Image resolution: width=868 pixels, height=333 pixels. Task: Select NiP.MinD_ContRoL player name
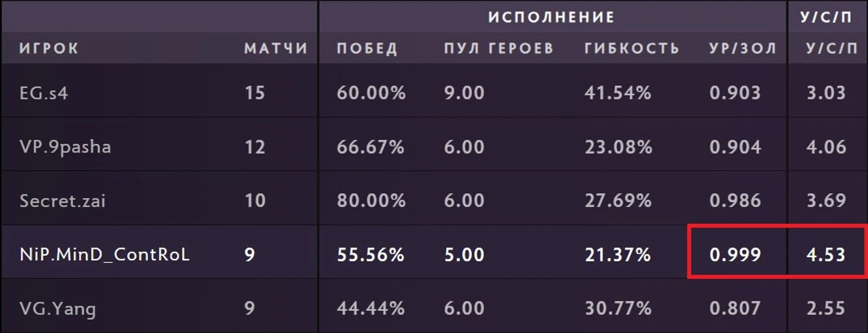coord(105,255)
